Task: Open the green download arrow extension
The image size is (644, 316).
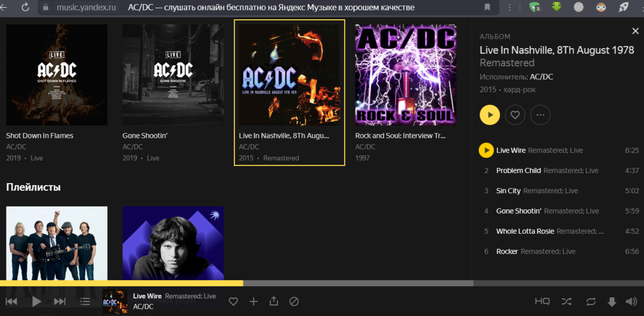Action: tap(556, 7)
